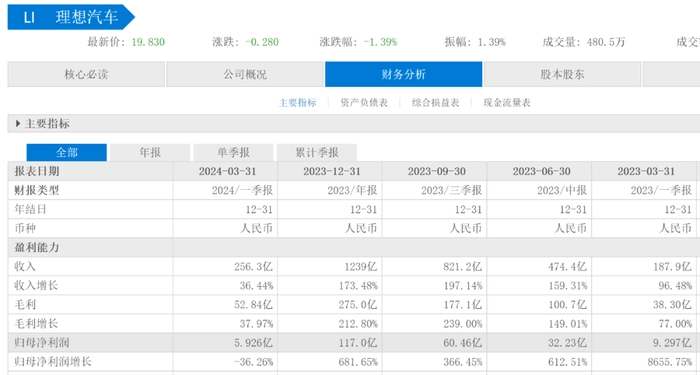Select the 全部 report filter
Screen dimensions: 700x375
pyautogui.click(x=67, y=153)
